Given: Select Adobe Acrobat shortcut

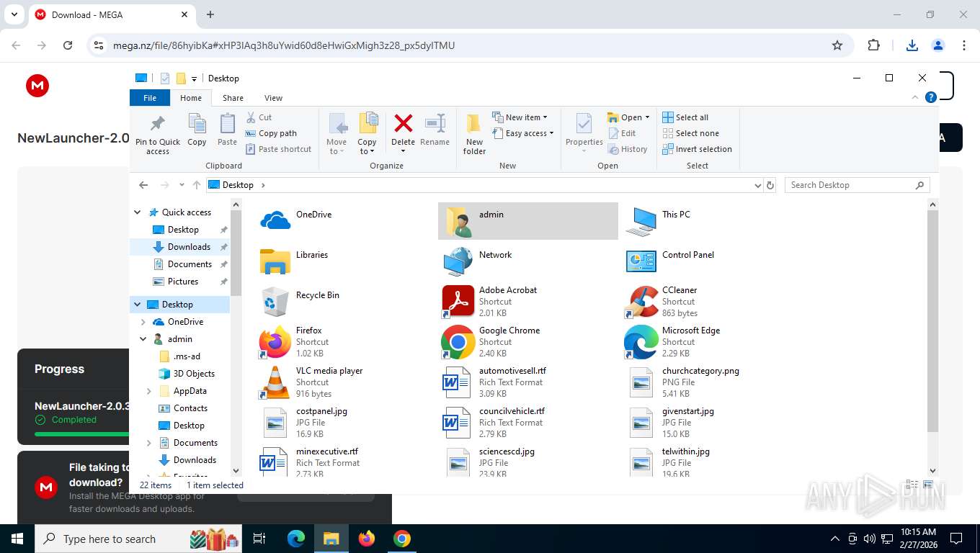Looking at the screenshot, I should coord(529,301).
